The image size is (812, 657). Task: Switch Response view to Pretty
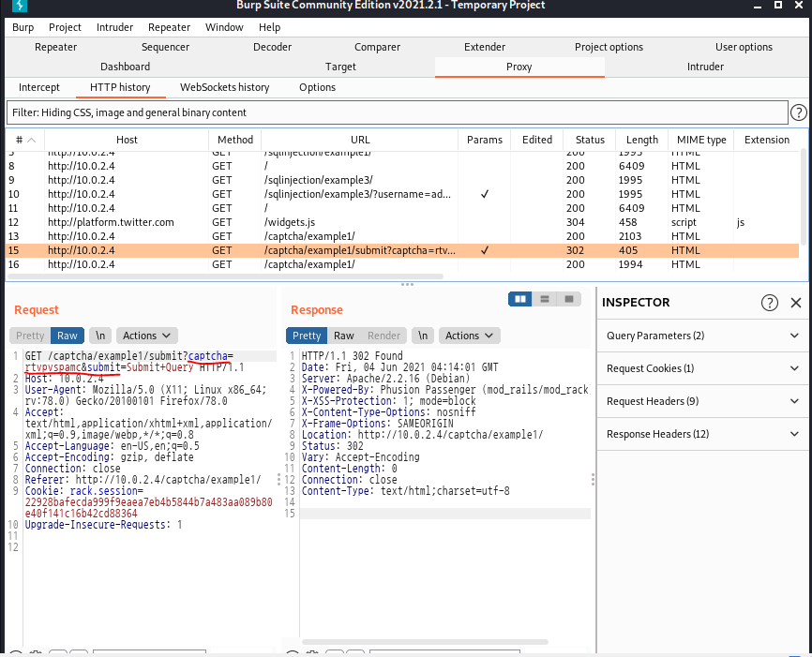307,336
